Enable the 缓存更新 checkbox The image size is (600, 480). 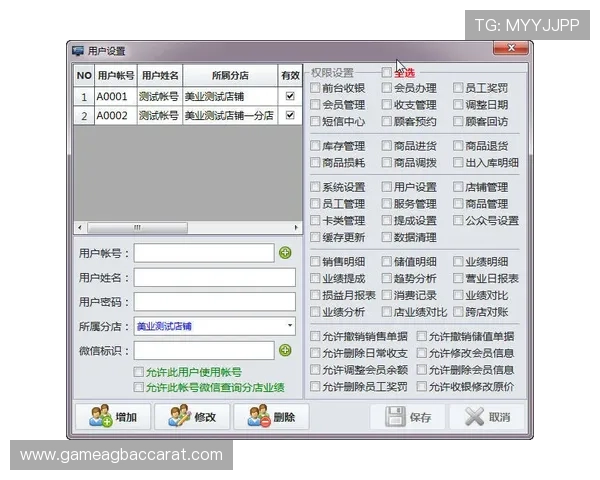[315, 237]
